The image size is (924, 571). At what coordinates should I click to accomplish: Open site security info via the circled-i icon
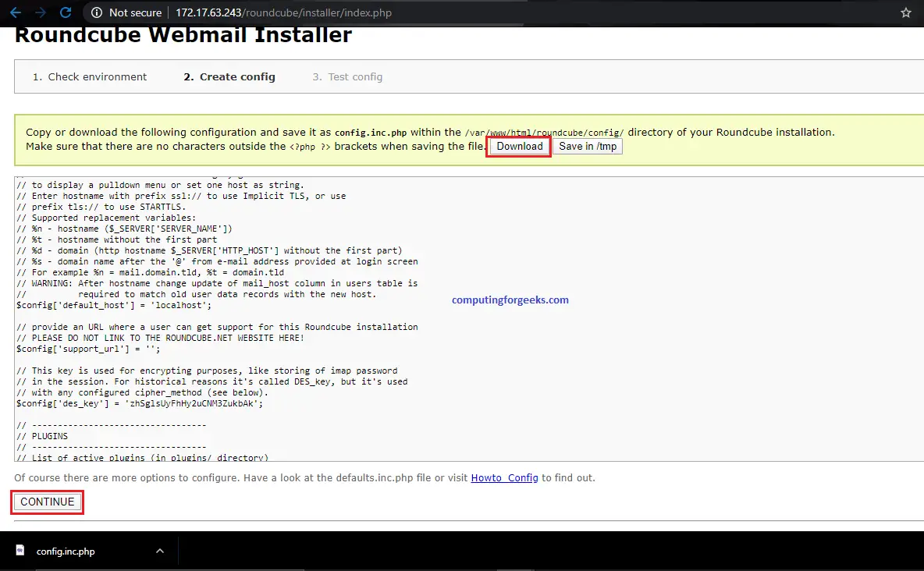95,12
